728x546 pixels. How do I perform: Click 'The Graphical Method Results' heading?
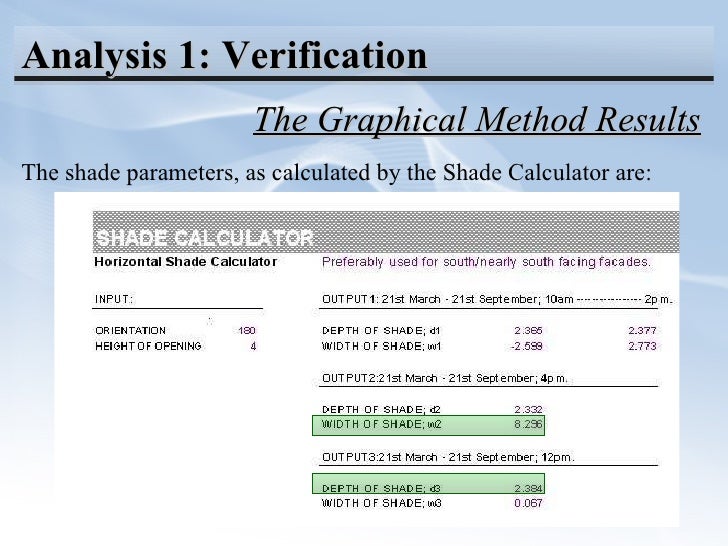(x=477, y=120)
